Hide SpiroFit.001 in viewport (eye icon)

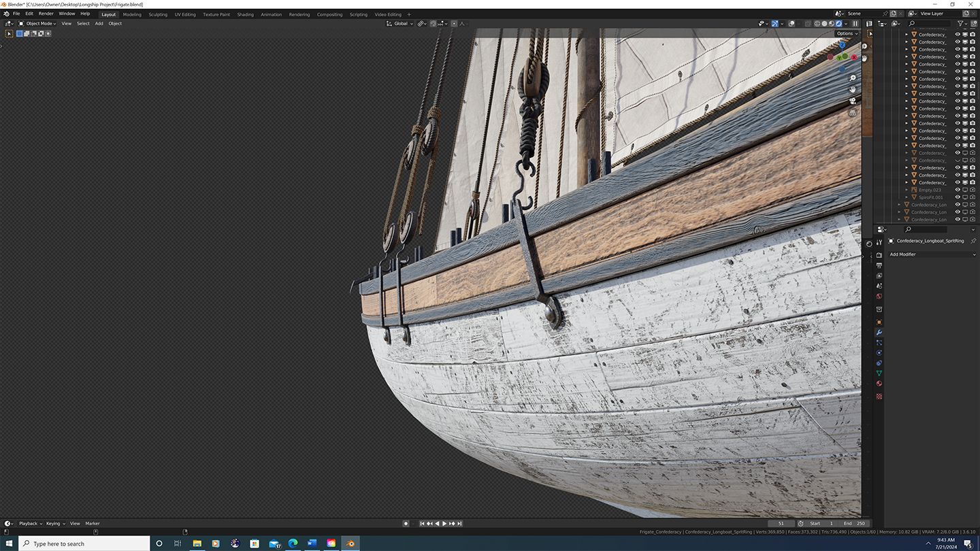[x=958, y=197]
